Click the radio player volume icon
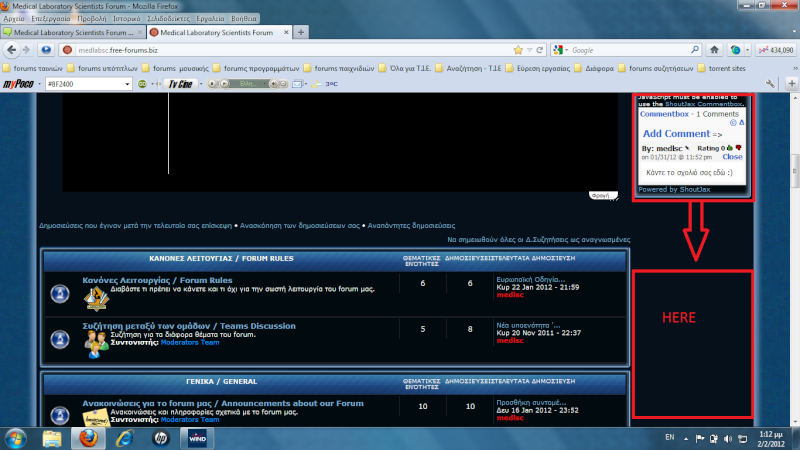The width and height of the screenshot is (800, 450). (x=273, y=84)
